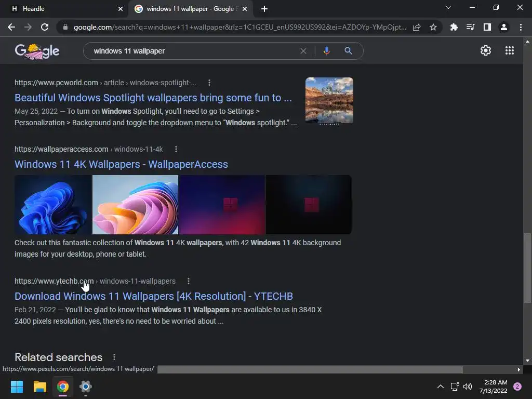Close the windows 11 wallpaper tab
This screenshot has width=532, height=399.
pyautogui.click(x=245, y=9)
